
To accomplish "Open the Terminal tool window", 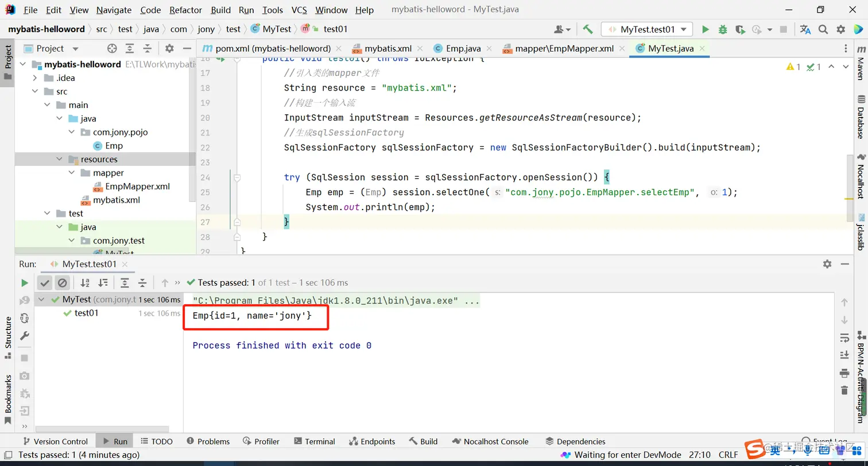I will (314, 441).
